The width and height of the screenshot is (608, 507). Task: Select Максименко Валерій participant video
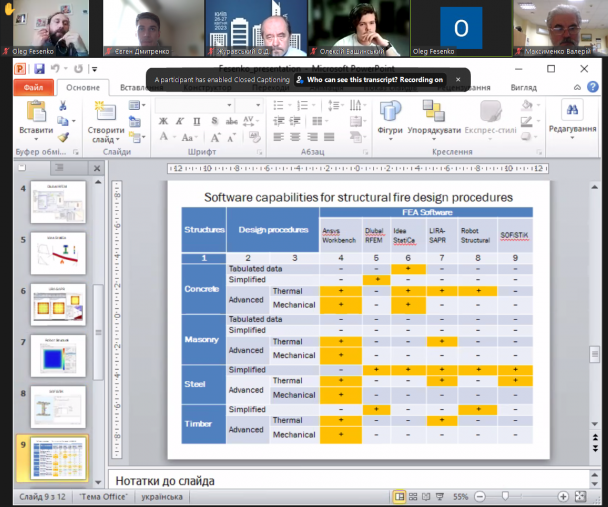click(560, 28)
